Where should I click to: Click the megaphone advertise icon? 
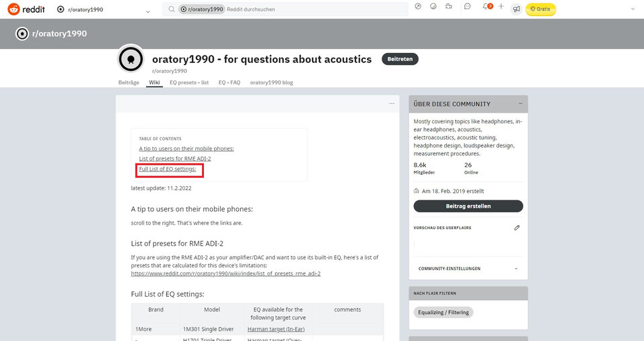[516, 9]
